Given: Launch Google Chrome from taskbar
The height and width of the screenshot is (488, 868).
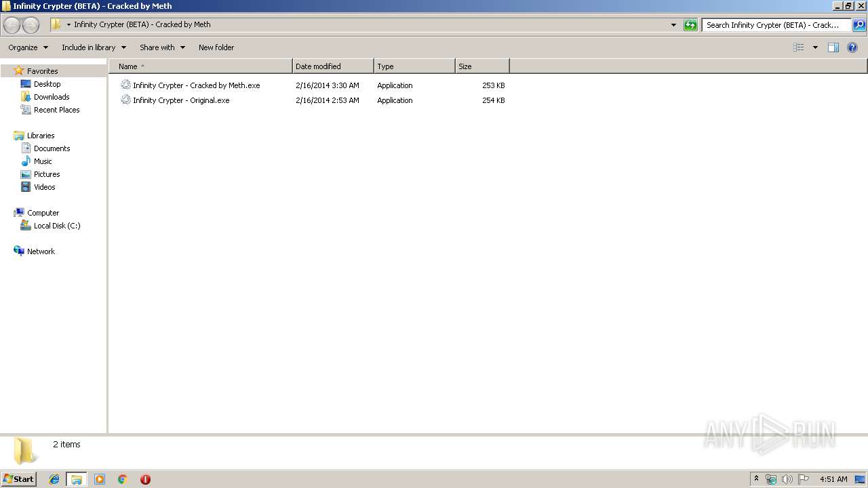Looking at the screenshot, I should click(x=123, y=479).
